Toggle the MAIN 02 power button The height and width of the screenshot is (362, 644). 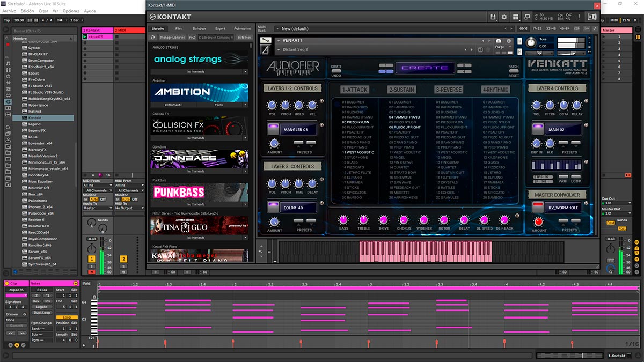coord(537,129)
